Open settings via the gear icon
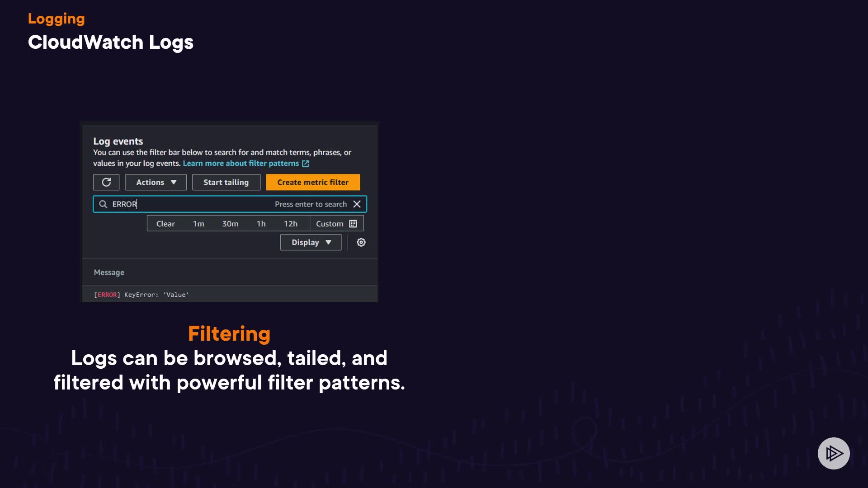This screenshot has width=868, height=488. click(x=361, y=242)
